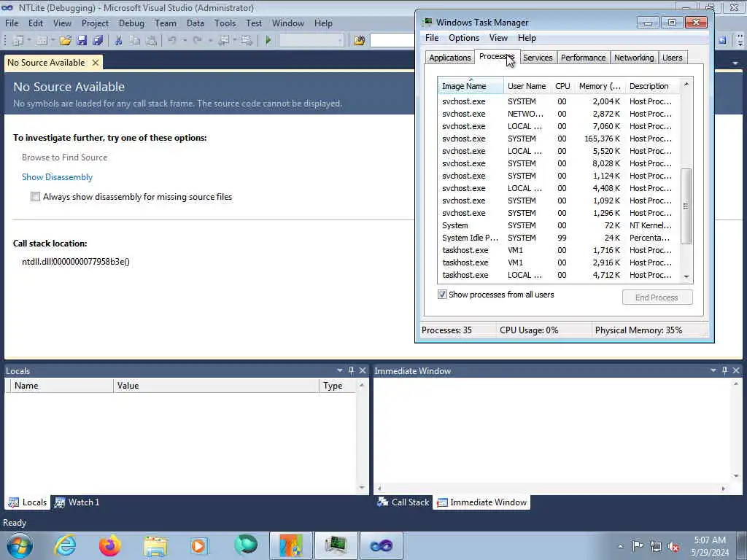This screenshot has width=747, height=560.
Task: Click the Cut scissors icon
Action: [119, 41]
